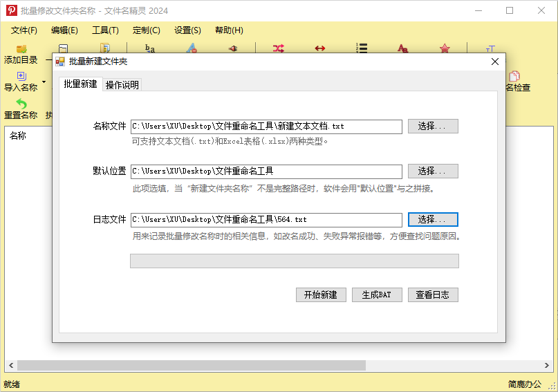Click the red star toolbar icon
Image resolution: width=558 pixels, height=392 pixels.
(445, 48)
